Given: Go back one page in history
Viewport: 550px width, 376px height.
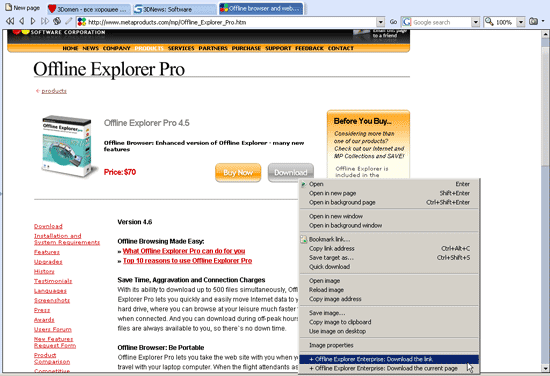Looking at the screenshot, I should (22, 22).
